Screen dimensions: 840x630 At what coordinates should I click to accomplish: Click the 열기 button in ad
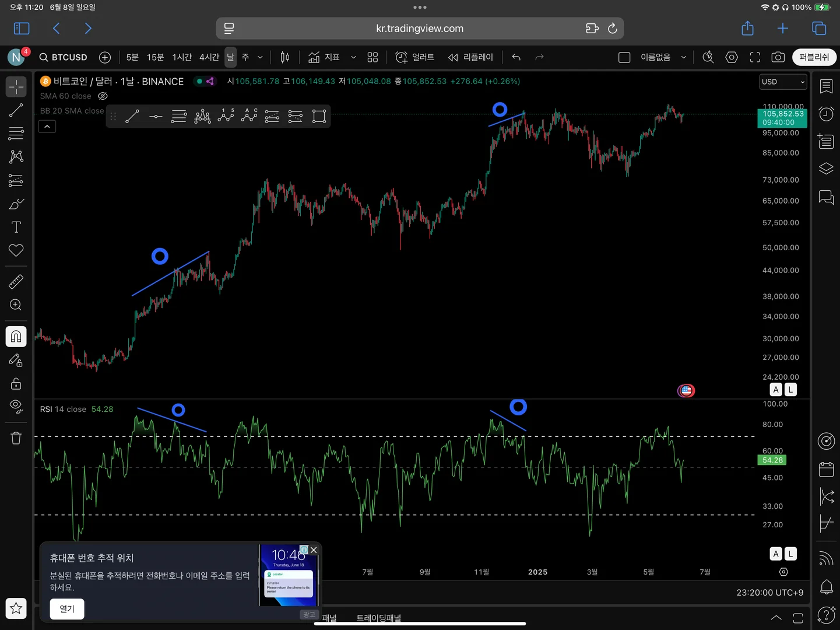pos(67,609)
